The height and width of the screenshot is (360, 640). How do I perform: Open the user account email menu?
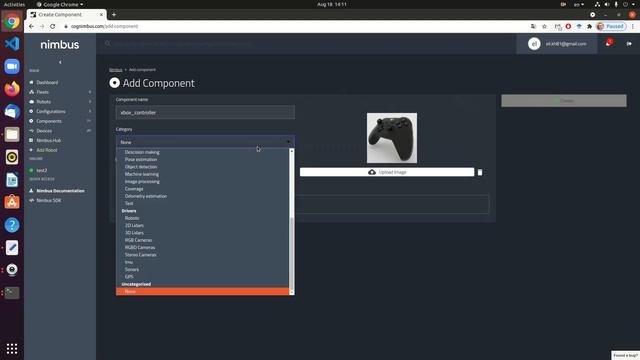557,44
